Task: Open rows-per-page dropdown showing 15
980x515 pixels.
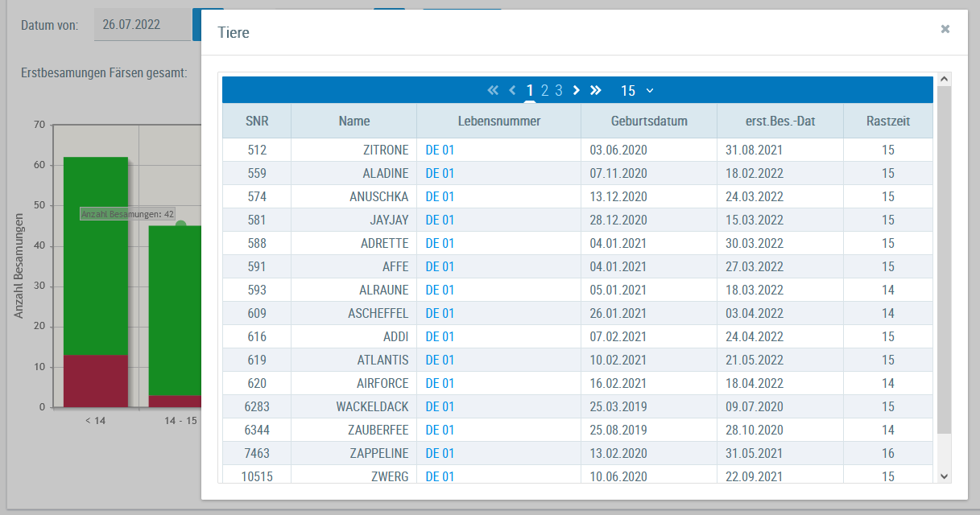Action: point(637,91)
